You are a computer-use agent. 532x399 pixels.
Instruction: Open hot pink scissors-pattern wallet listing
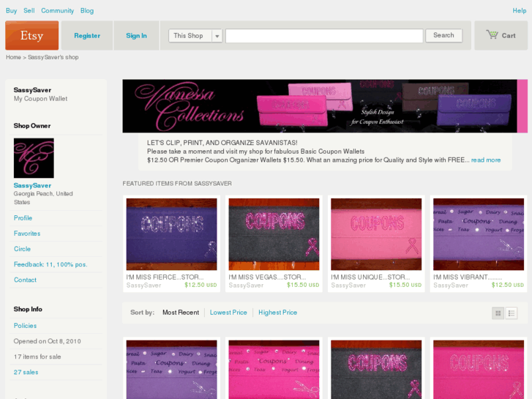point(274,370)
